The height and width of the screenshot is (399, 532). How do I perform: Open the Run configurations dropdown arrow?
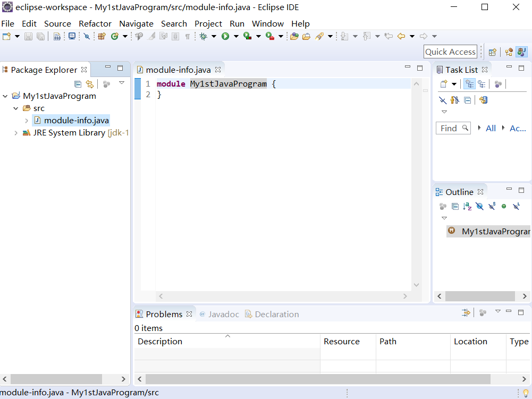click(236, 36)
